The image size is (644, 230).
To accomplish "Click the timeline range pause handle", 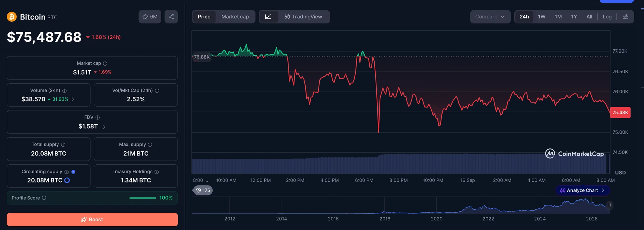I will (609, 205).
